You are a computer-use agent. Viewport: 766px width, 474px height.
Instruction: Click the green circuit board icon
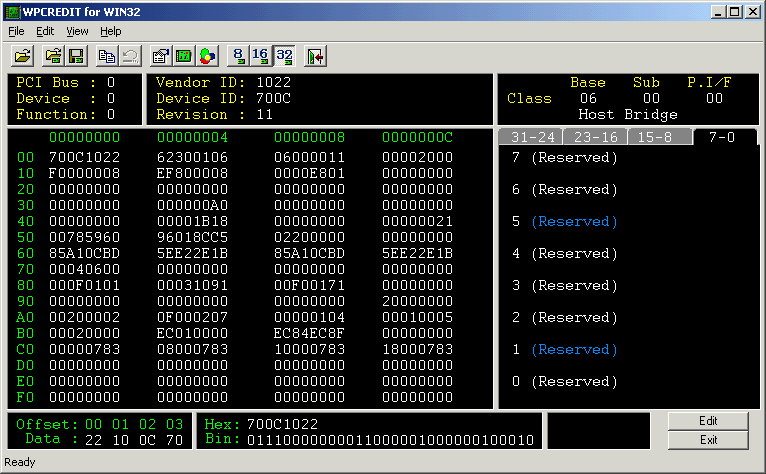[x=184, y=56]
